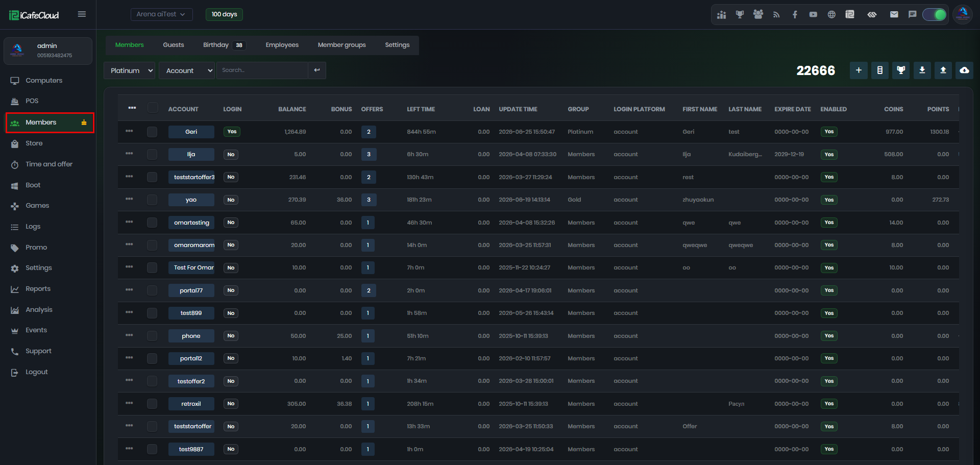The image size is (980, 465).
Task: Add a new member with plus button
Action: coord(859,70)
